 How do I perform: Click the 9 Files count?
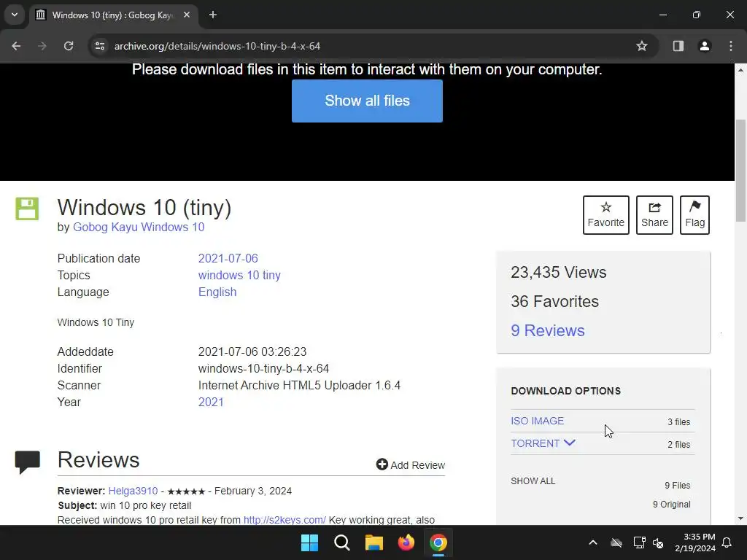point(678,485)
